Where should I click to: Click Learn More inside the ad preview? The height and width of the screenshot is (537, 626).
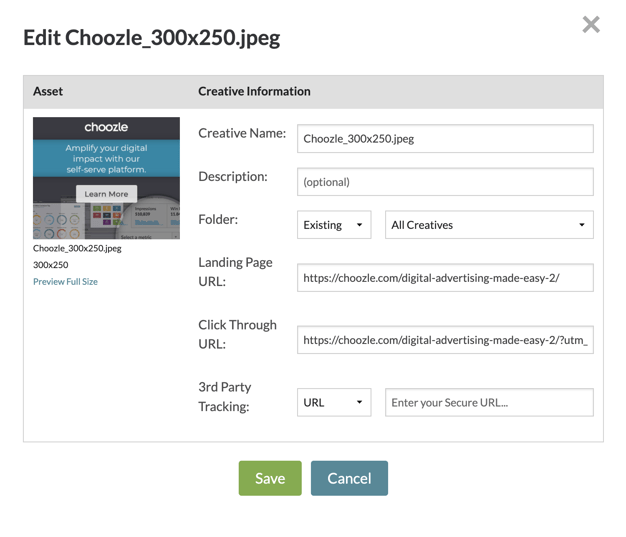pyautogui.click(x=106, y=194)
